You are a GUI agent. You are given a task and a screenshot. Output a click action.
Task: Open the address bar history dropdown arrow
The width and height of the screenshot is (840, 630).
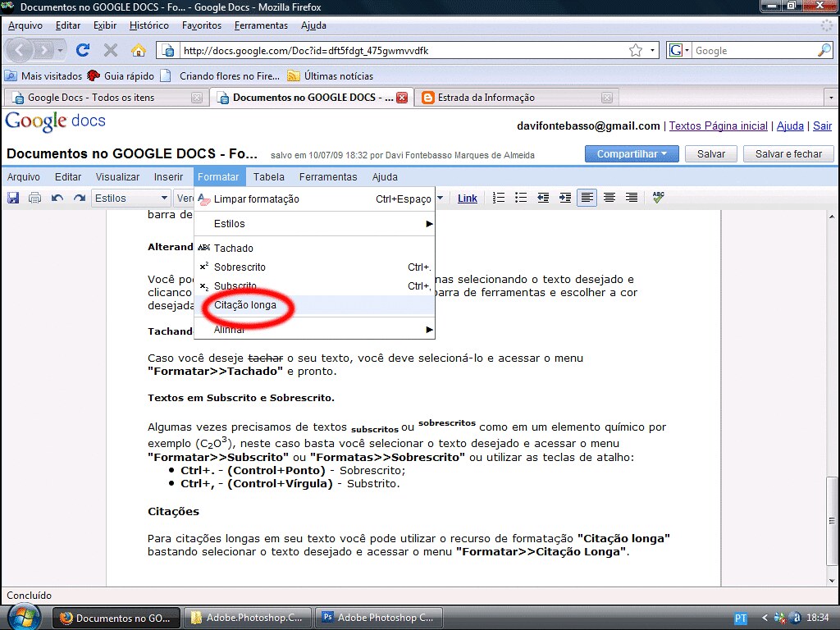point(652,50)
